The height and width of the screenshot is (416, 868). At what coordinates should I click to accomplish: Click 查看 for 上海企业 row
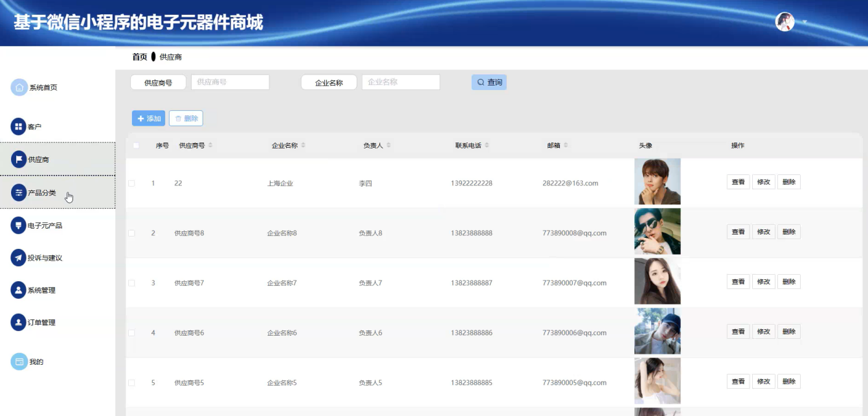tap(738, 182)
